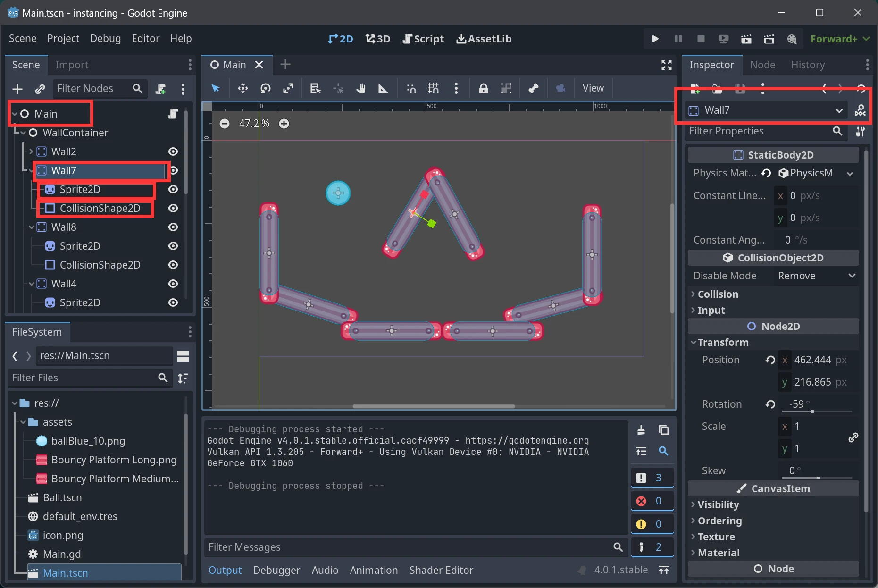Expand the Material section in the Inspector
The width and height of the screenshot is (878, 588).
719,553
